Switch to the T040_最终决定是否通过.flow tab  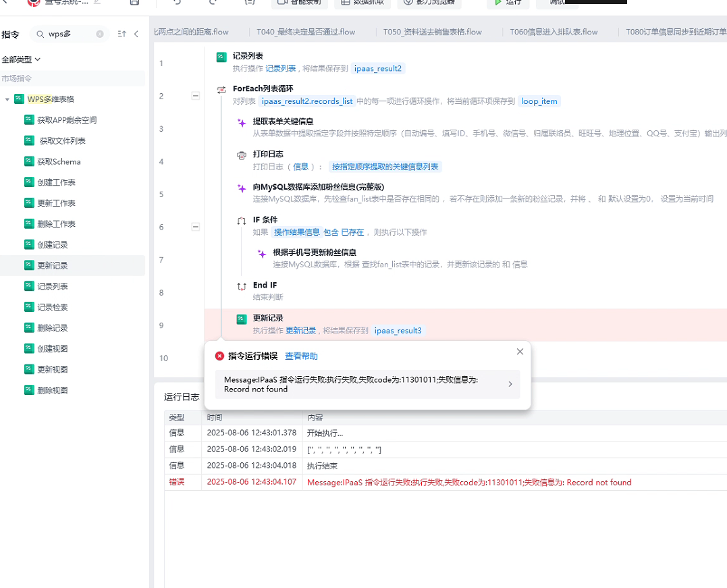(306, 32)
